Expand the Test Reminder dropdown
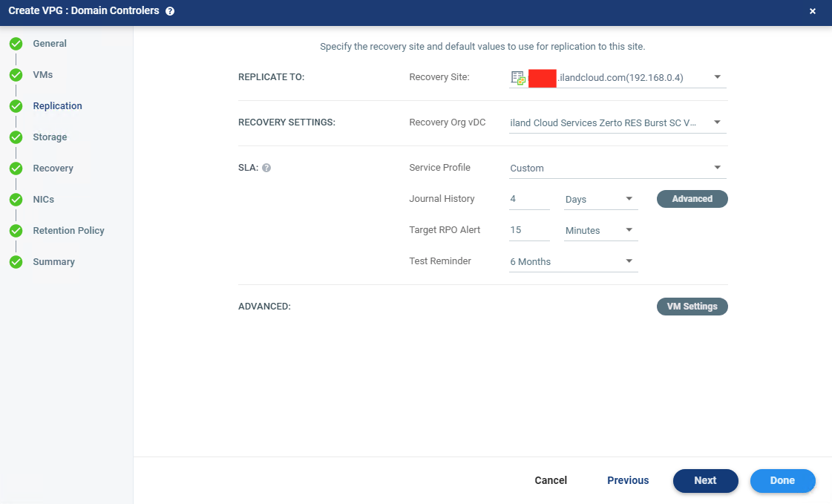This screenshot has height=504, width=832. [628, 261]
